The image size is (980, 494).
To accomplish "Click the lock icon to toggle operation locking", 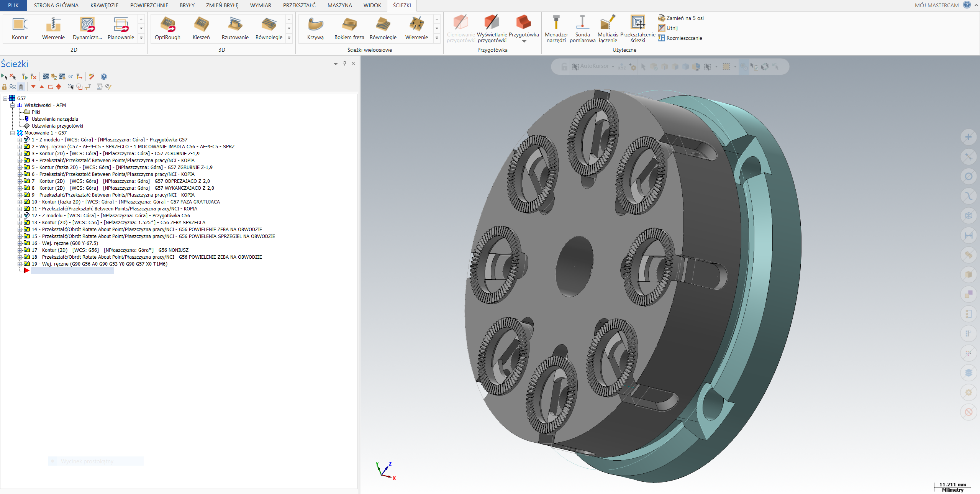I will click(x=4, y=87).
